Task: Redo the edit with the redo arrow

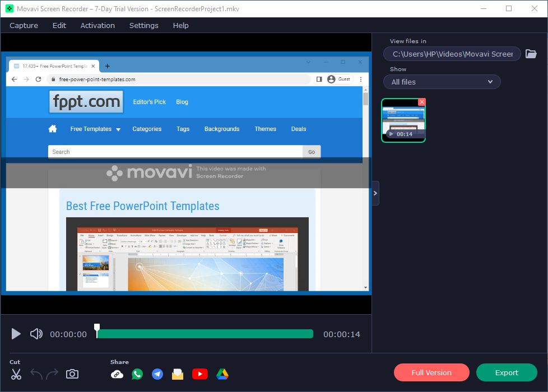Action: click(52, 374)
